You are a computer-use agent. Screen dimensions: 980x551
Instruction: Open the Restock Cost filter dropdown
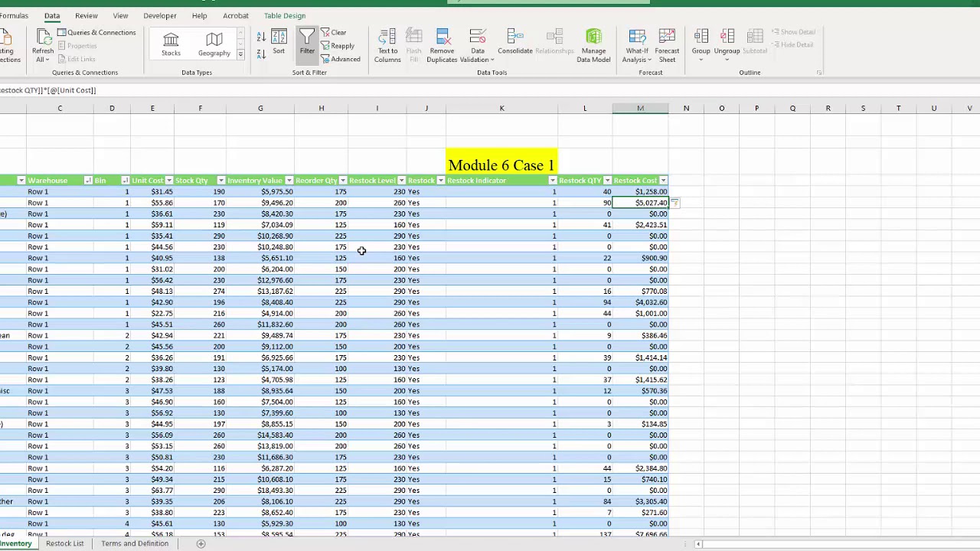[663, 181]
